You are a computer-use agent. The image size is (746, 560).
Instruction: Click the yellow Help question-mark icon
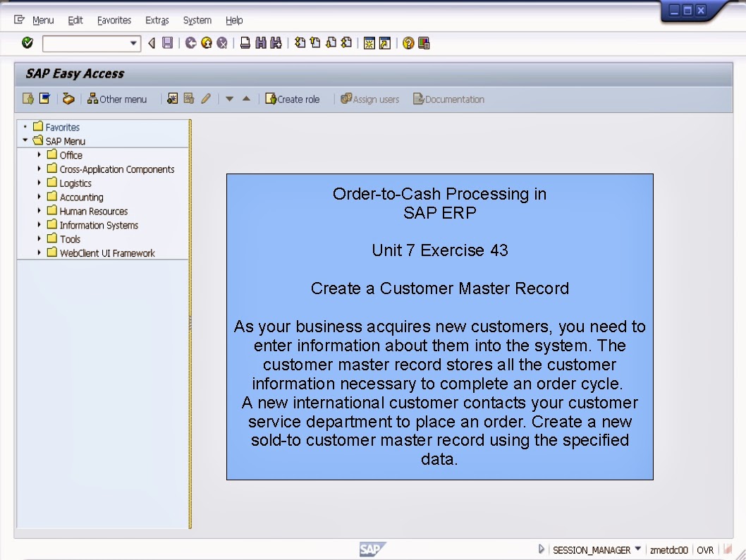[408, 43]
